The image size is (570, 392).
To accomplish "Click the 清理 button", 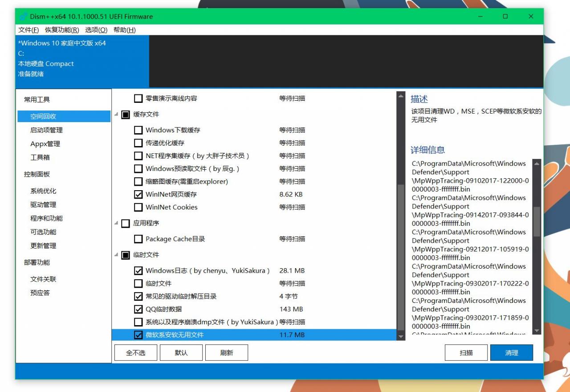I will [x=512, y=352].
